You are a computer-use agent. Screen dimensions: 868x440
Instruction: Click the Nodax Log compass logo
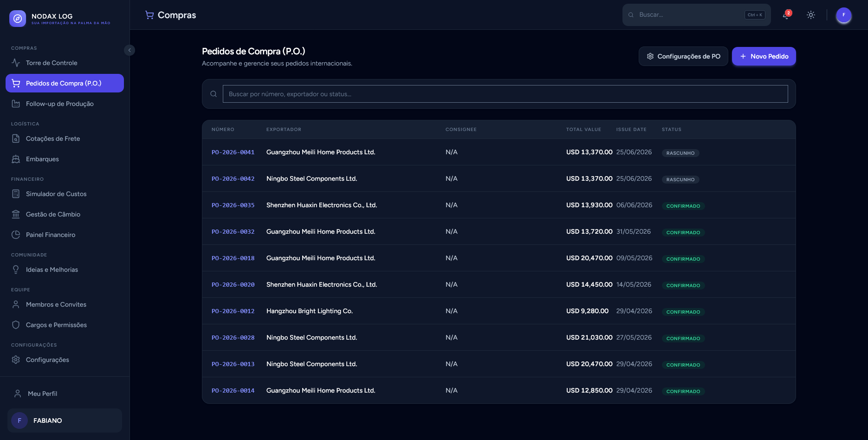(x=18, y=19)
